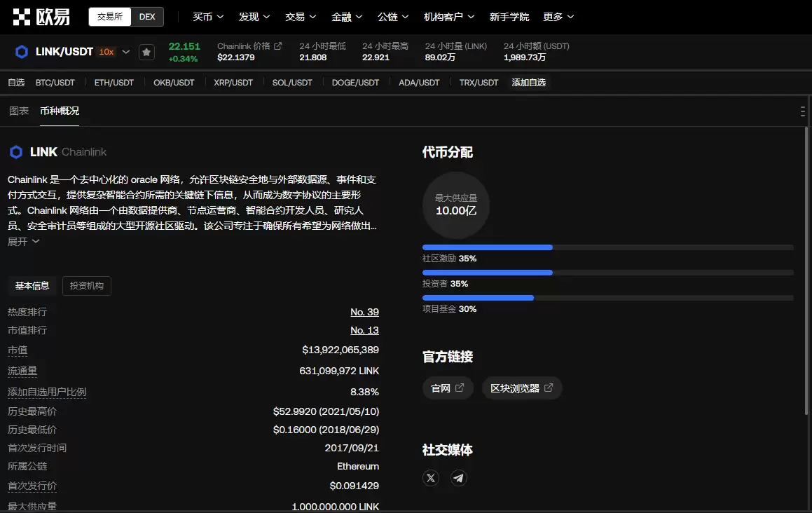Viewport: 812px width, 513px height.
Task: Open the 区块浏览器 block explorer link
Action: pyautogui.click(x=522, y=388)
